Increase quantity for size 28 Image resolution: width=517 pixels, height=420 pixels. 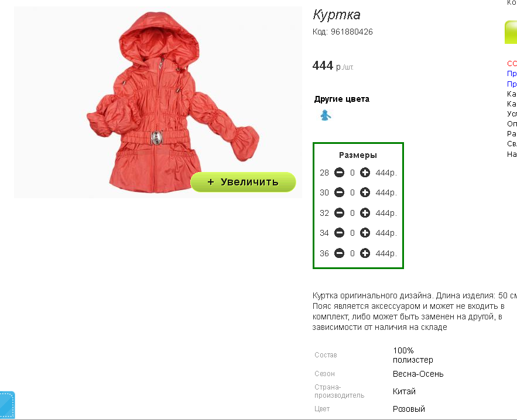pos(365,173)
